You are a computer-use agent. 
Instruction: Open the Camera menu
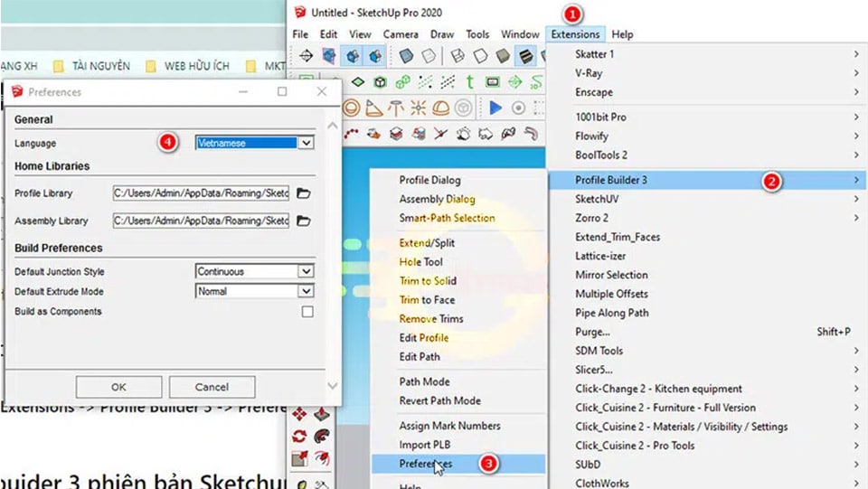[401, 34]
